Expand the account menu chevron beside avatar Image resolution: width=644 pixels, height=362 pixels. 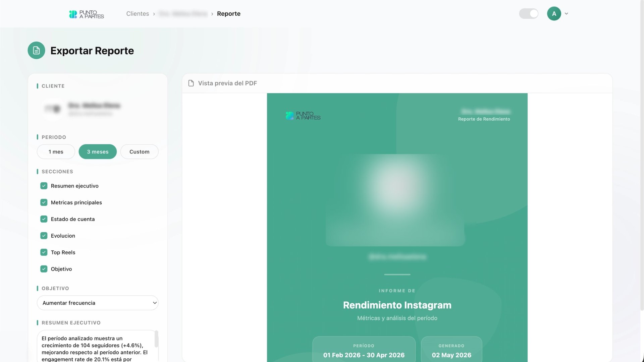566,14
